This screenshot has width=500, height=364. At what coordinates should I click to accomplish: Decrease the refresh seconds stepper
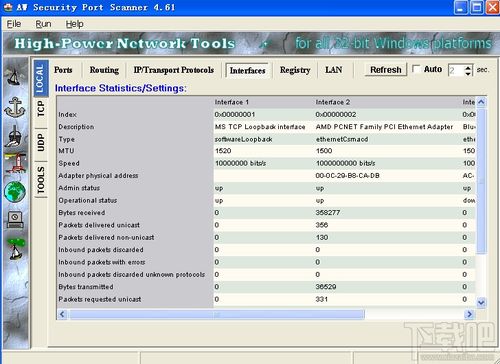pyautogui.click(x=468, y=73)
